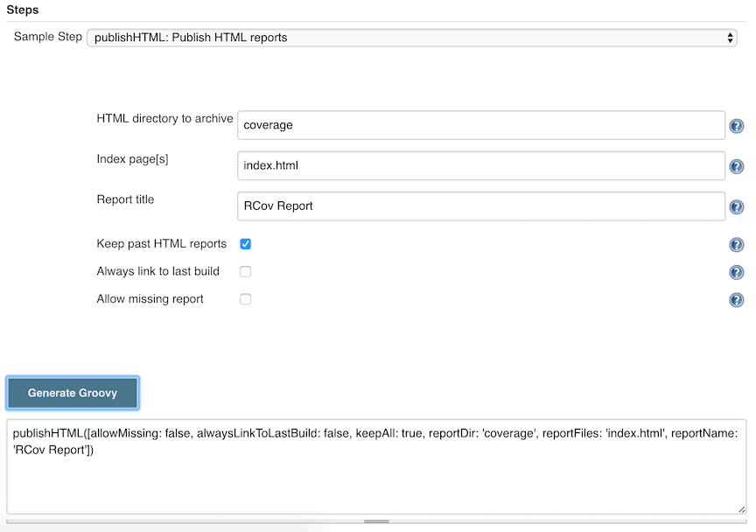Image resolution: width=756 pixels, height=532 pixels.
Task: Show help for Allow missing report
Action: click(x=736, y=299)
